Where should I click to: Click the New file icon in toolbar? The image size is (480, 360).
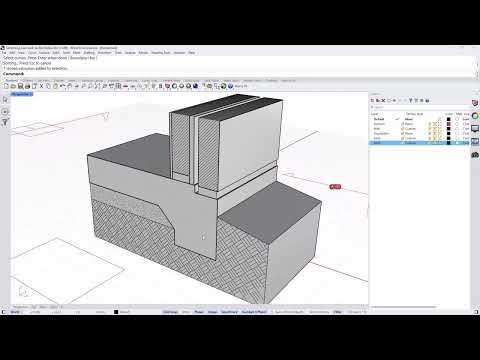(x=6, y=86)
